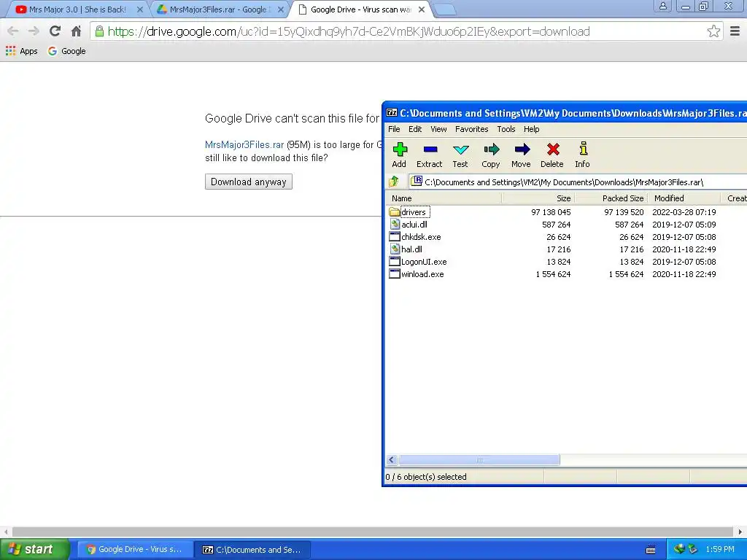Click the 1:59 PM taskbar clock

pyautogui.click(x=720, y=549)
